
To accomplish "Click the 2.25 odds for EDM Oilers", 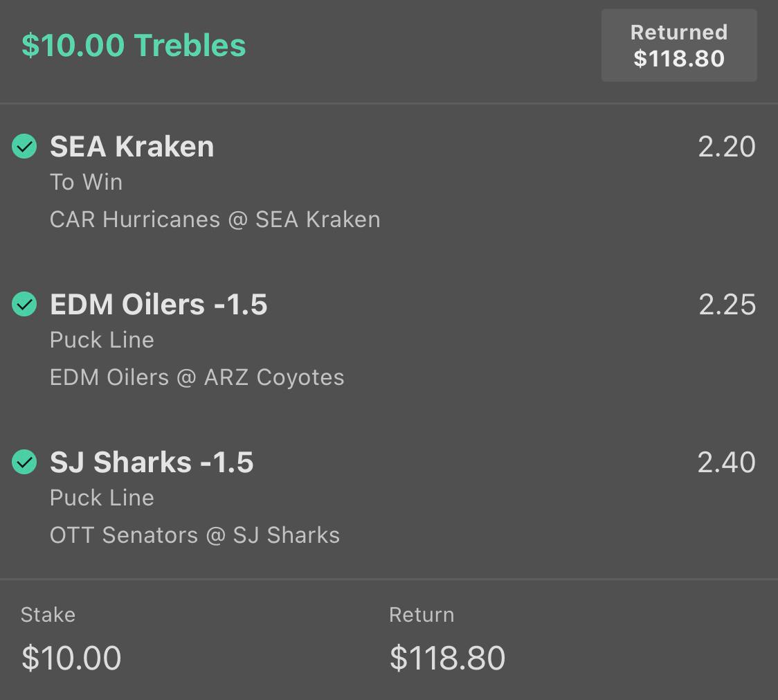I will (727, 304).
